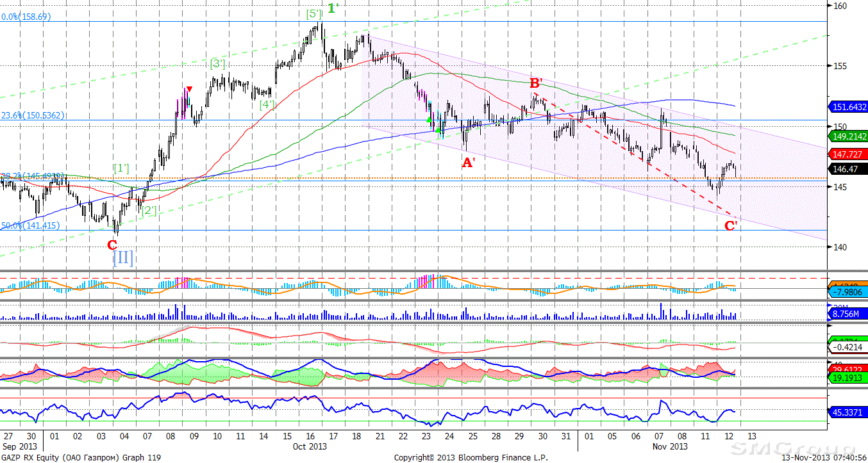Select the 50.0%(141.415) Fibonacci label
This screenshot has width=868, height=463.
[26, 225]
